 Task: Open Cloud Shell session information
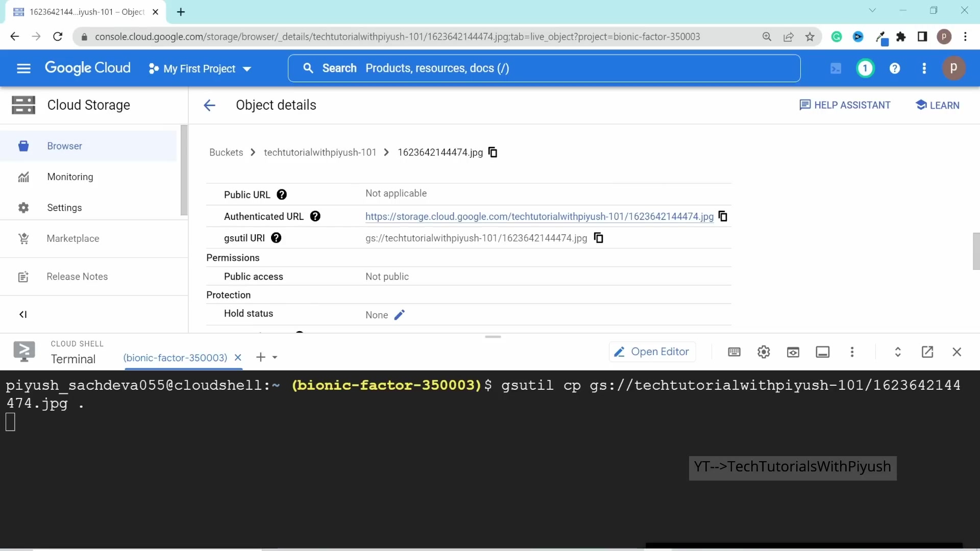tap(823, 352)
